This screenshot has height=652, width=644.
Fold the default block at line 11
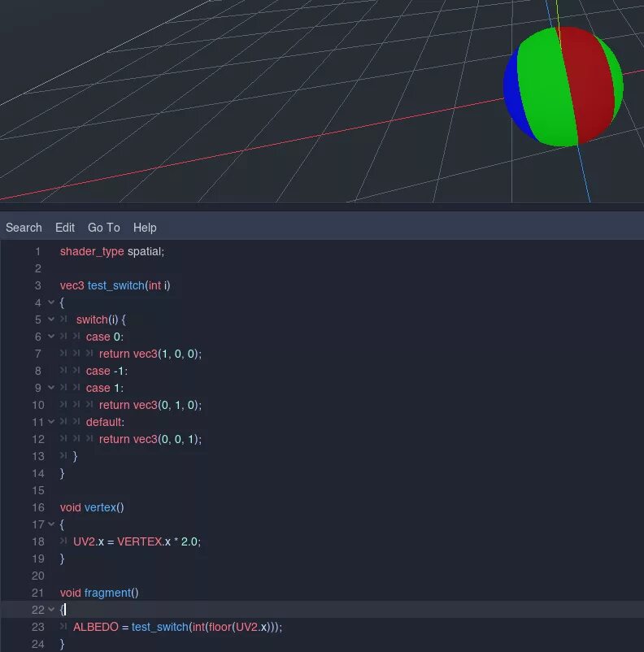tap(51, 422)
